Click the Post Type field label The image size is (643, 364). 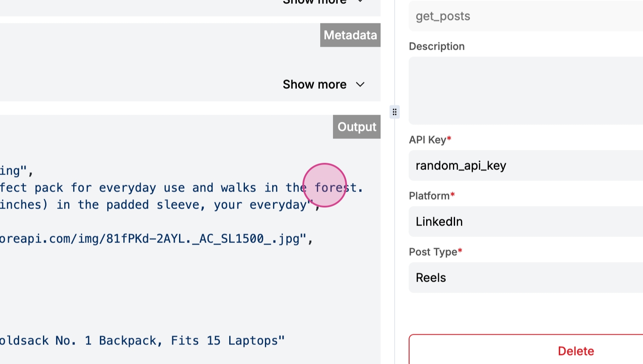coord(433,252)
